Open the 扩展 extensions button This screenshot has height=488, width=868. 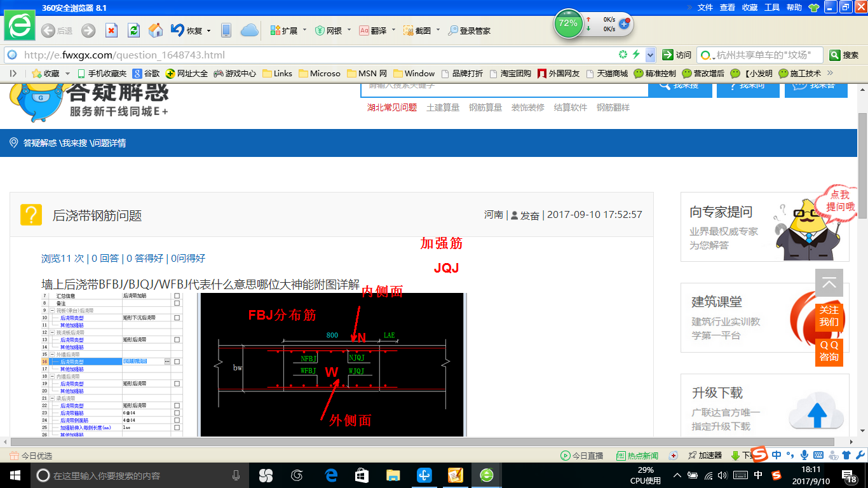(x=284, y=30)
